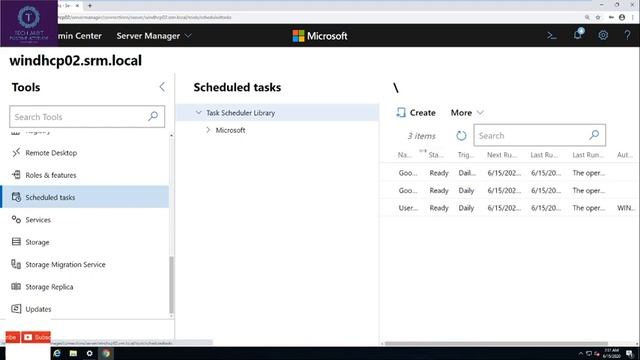Collapse the Tools pane arrow
Image resolution: width=640 pixels, height=360 pixels.
(162, 87)
